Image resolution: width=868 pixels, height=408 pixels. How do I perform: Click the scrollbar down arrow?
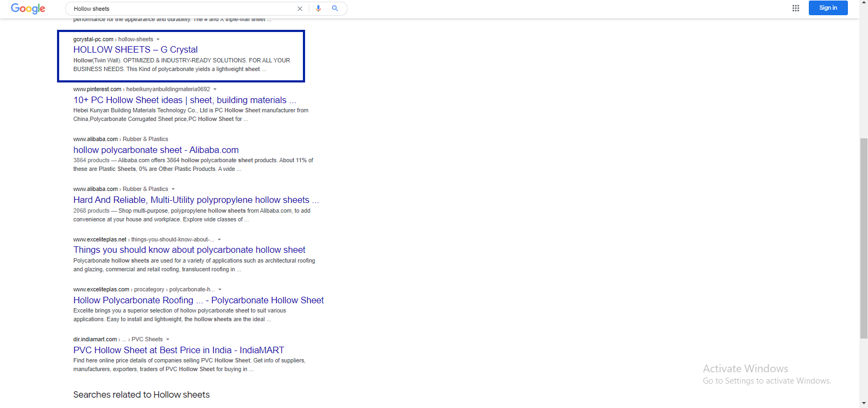(864, 404)
